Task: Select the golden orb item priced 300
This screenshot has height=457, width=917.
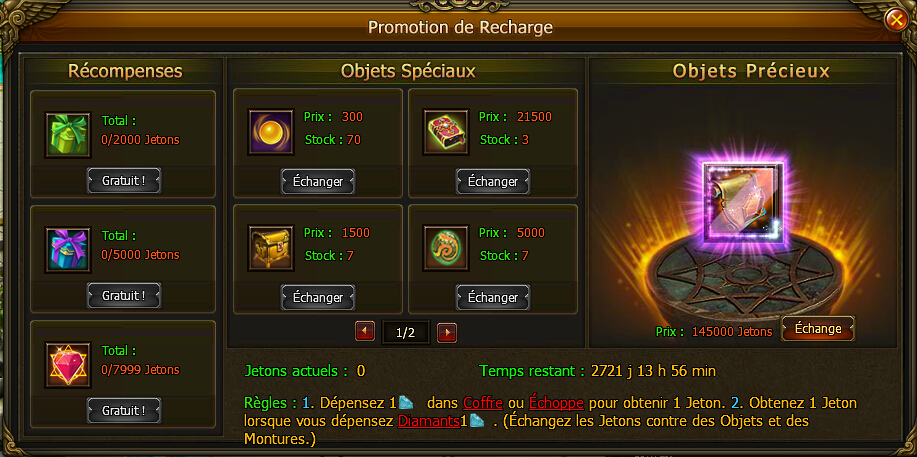Action: point(271,132)
